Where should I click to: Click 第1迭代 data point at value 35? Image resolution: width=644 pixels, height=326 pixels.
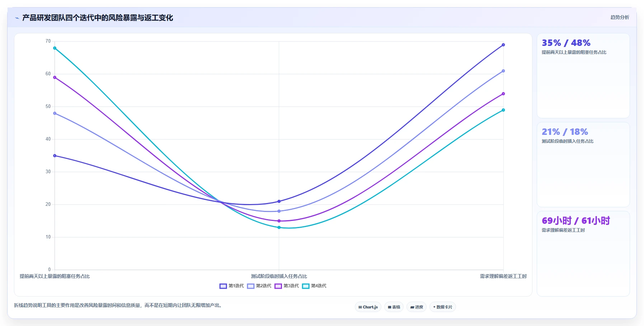click(x=55, y=156)
